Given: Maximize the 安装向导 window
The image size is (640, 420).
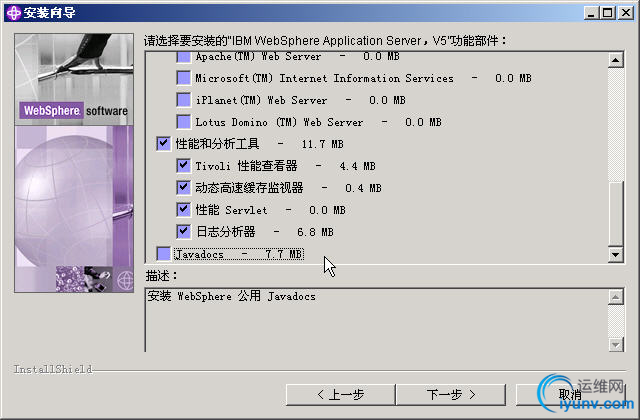Looking at the screenshot, I should tap(607, 13).
